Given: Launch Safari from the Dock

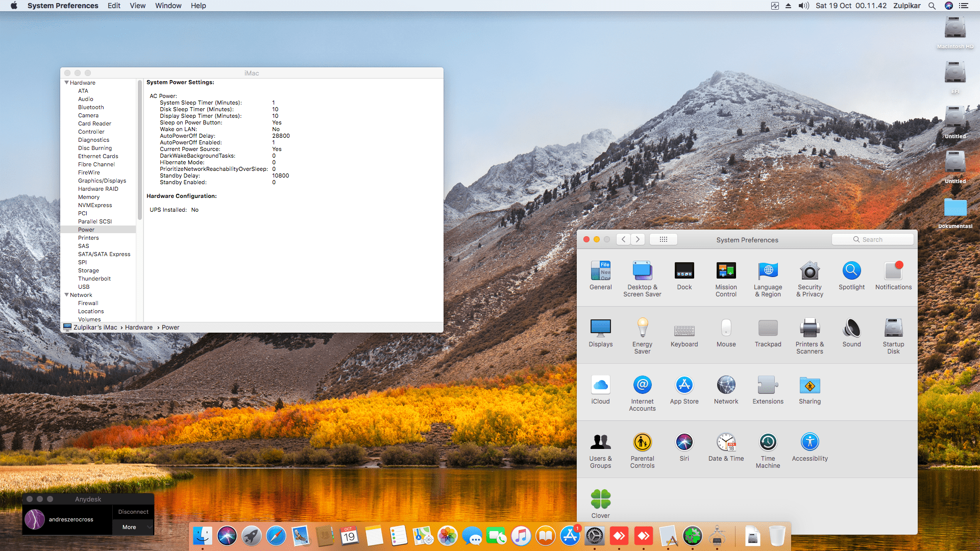Looking at the screenshot, I should click(276, 536).
